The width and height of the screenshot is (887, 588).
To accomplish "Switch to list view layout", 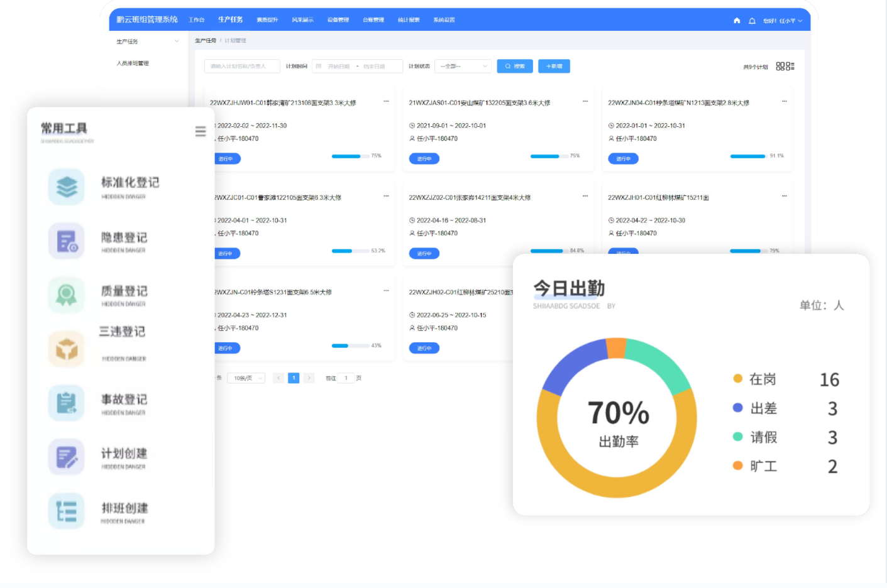I will [x=790, y=67].
